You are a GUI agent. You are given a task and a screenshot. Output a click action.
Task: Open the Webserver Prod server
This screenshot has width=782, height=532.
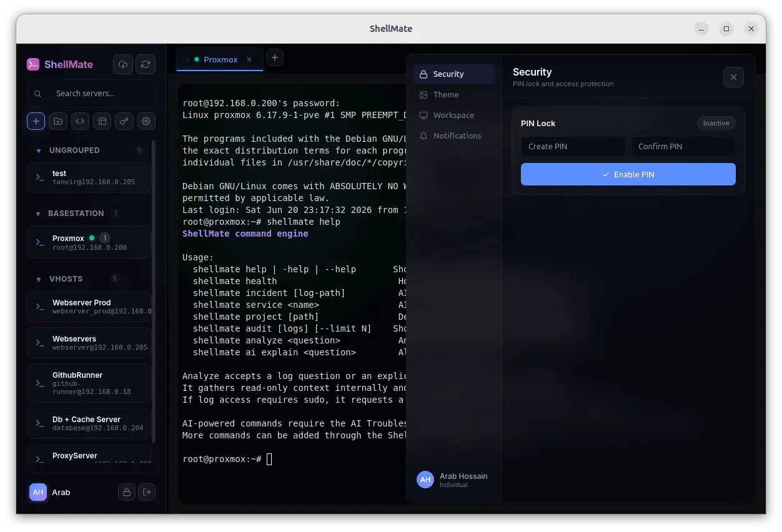point(89,307)
